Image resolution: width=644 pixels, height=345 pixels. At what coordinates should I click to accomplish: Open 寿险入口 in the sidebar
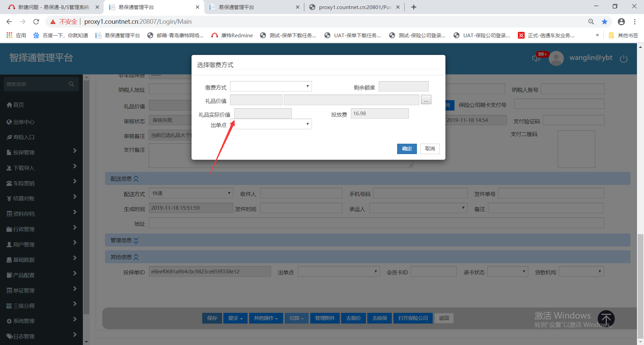(x=20, y=137)
